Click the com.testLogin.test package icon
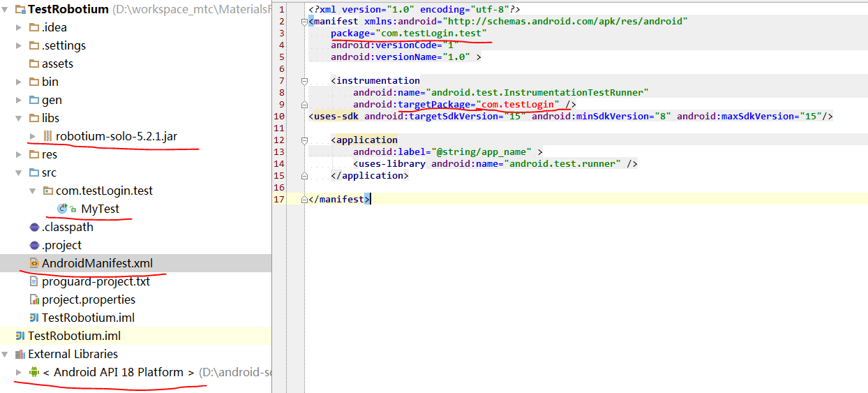Screen dimensions: 868x393 47,191
